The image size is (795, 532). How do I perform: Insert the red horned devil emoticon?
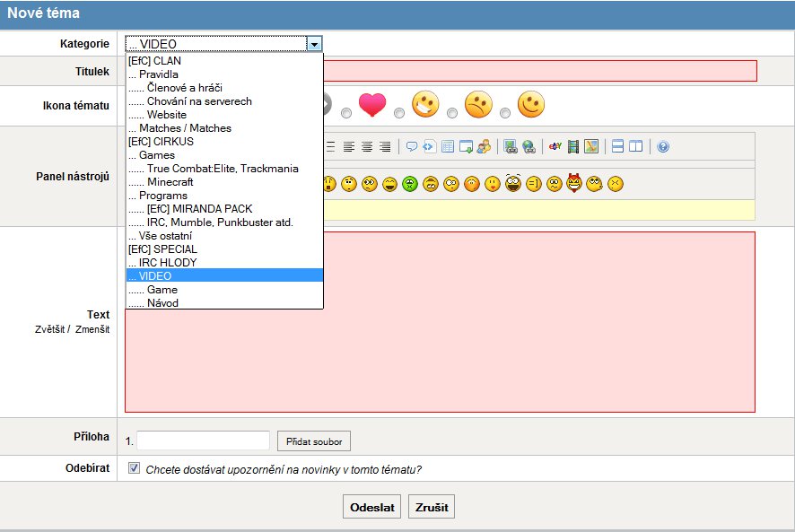pos(574,183)
